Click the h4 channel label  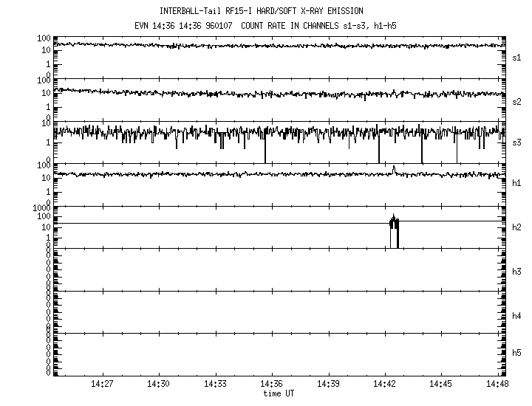[517, 316]
